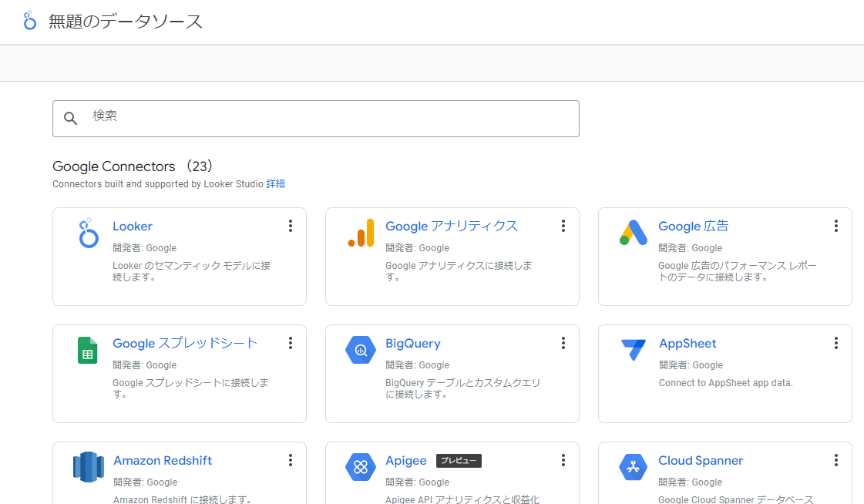Screen dimensions: 864x504
Task: Focus the 検索 search input field
Action: [x=316, y=119]
